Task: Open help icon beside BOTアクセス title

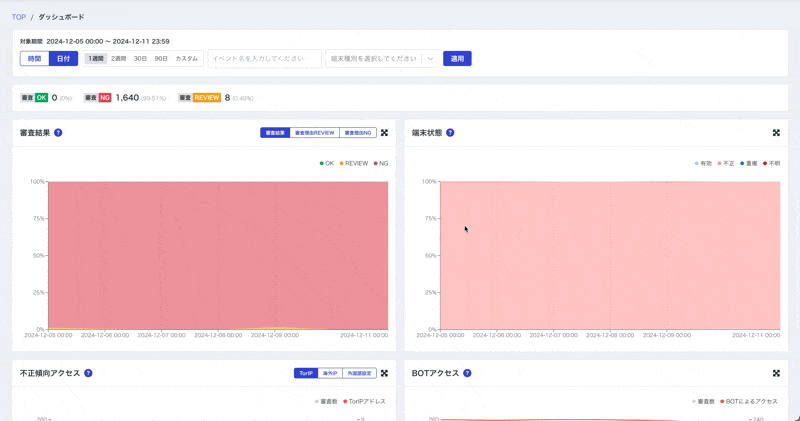Action: 467,373
